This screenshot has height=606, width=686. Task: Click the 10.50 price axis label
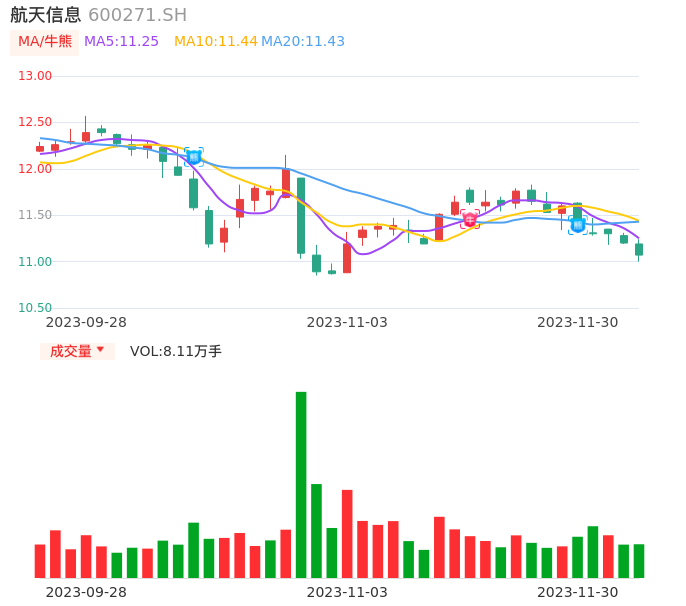35,308
